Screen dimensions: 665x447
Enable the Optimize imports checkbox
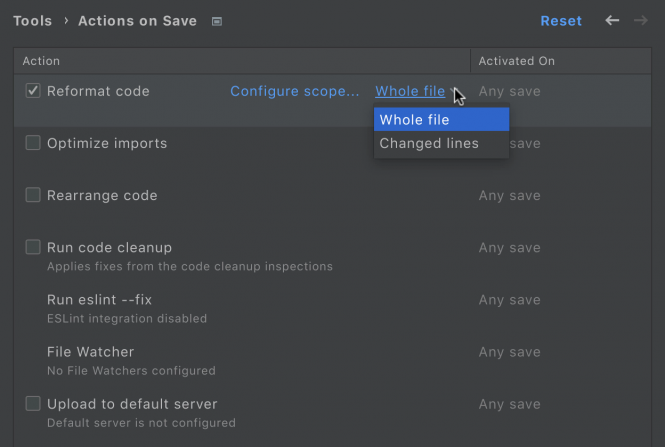coord(33,143)
